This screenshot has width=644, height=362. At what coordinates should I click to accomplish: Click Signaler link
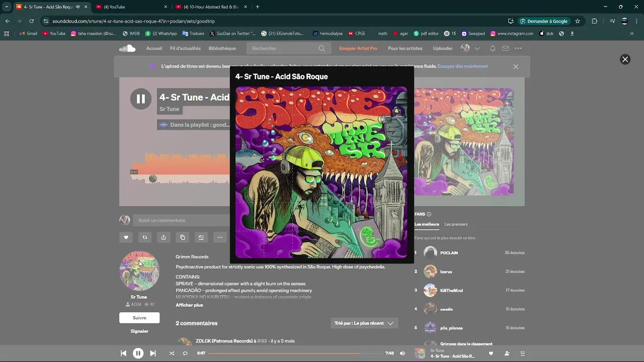point(139,331)
